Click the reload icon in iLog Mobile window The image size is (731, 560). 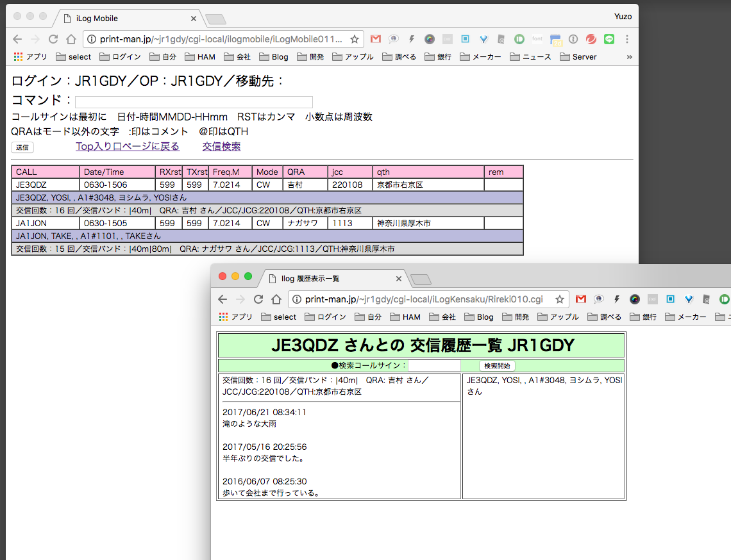point(53,39)
